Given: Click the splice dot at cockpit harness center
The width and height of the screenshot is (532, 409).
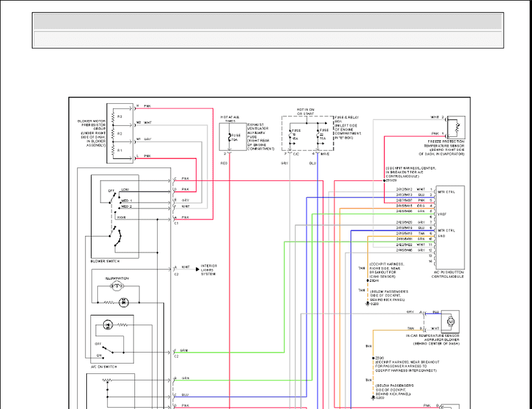Looking at the screenshot, I should pyautogui.click(x=385, y=180).
